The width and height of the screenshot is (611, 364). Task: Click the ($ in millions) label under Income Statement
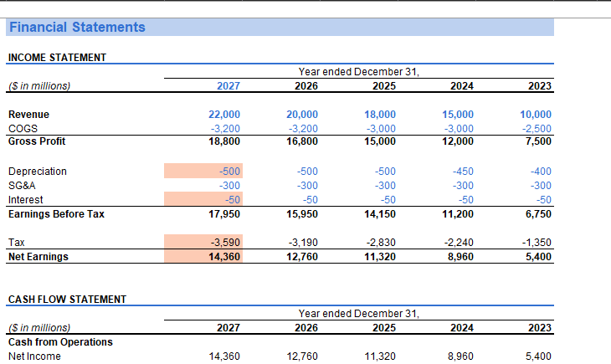point(39,85)
